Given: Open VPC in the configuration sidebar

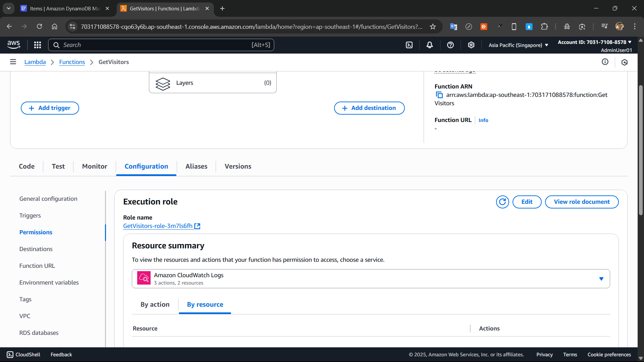Looking at the screenshot, I should click(25, 316).
